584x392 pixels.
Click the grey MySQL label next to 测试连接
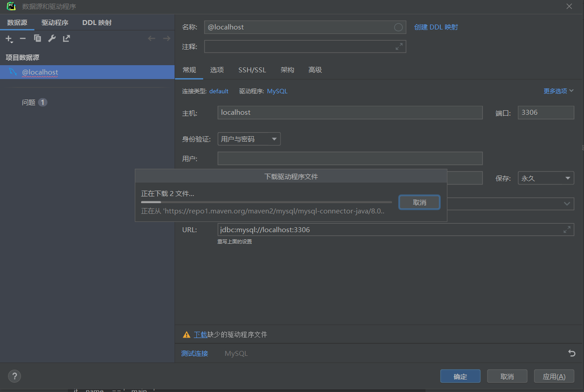click(236, 354)
